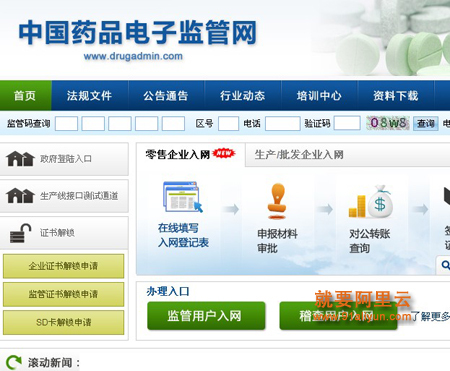The height and width of the screenshot is (371, 450).
Task: Click the browser window icon for 在线填写入网登记表
Action: (183, 197)
